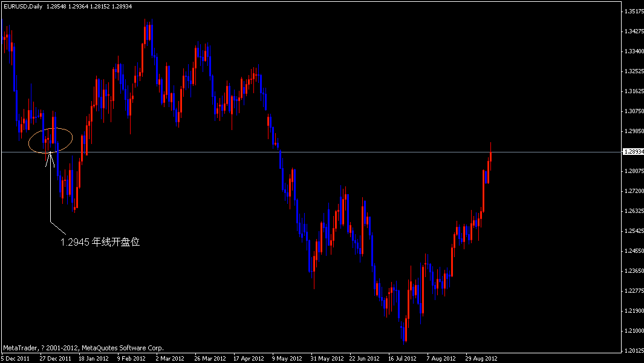The height and width of the screenshot is (363, 644).
Task: Click the 1.24550 price axis label
Action: (x=634, y=250)
